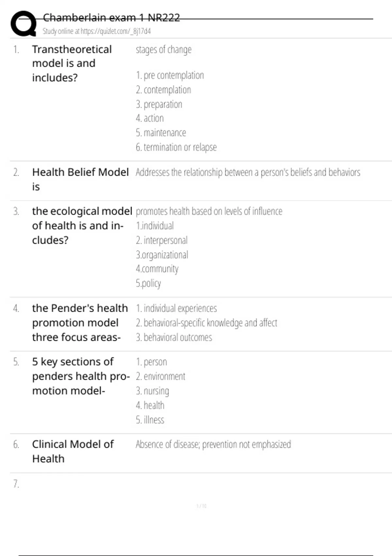Select the Clinical Model of Health term

coord(73,451)
